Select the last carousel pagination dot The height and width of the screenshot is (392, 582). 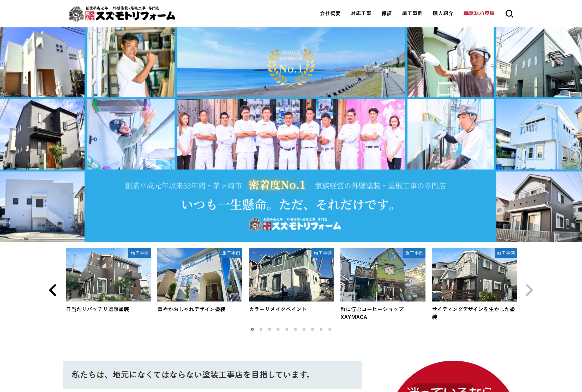(330, 329)
